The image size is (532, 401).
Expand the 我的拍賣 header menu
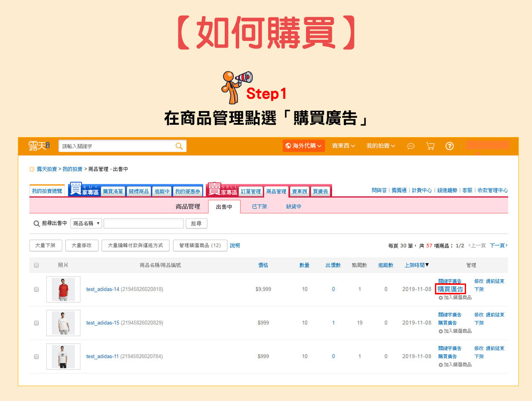point(380,146)
